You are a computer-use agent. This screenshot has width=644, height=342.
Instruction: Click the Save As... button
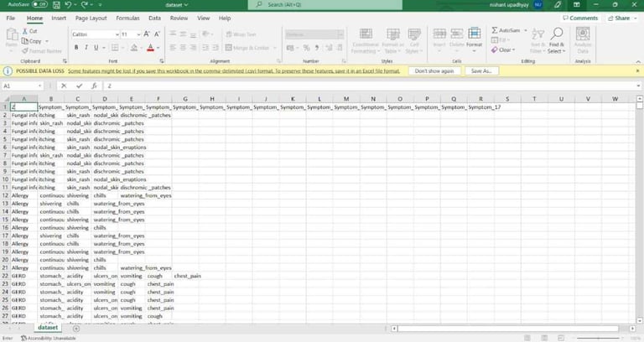pos(481,71)
